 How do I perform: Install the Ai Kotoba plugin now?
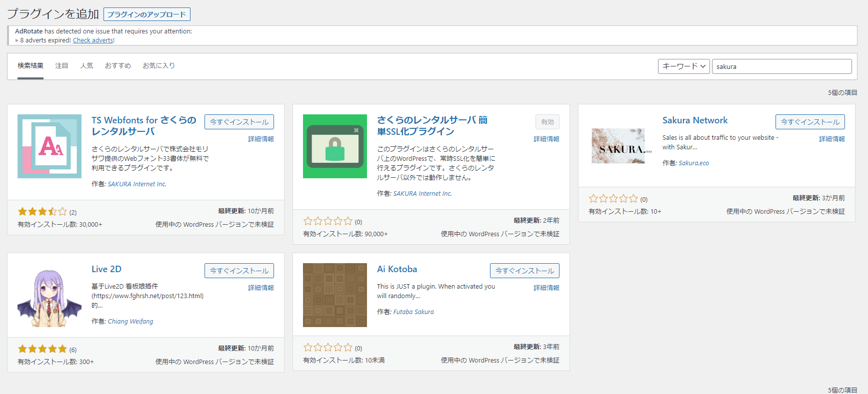(x=524, y=271)
